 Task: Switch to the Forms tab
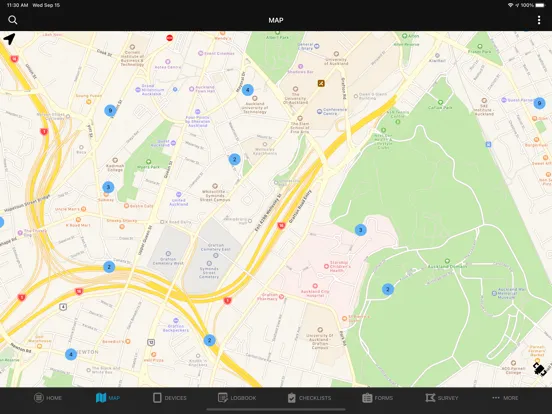[x=377, y=398]
